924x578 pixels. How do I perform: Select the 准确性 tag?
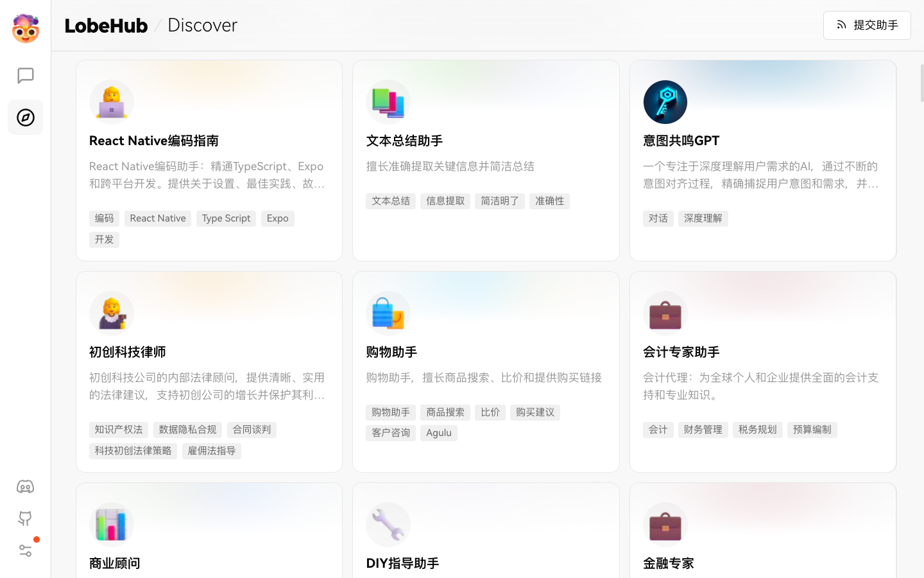(550, 201)
